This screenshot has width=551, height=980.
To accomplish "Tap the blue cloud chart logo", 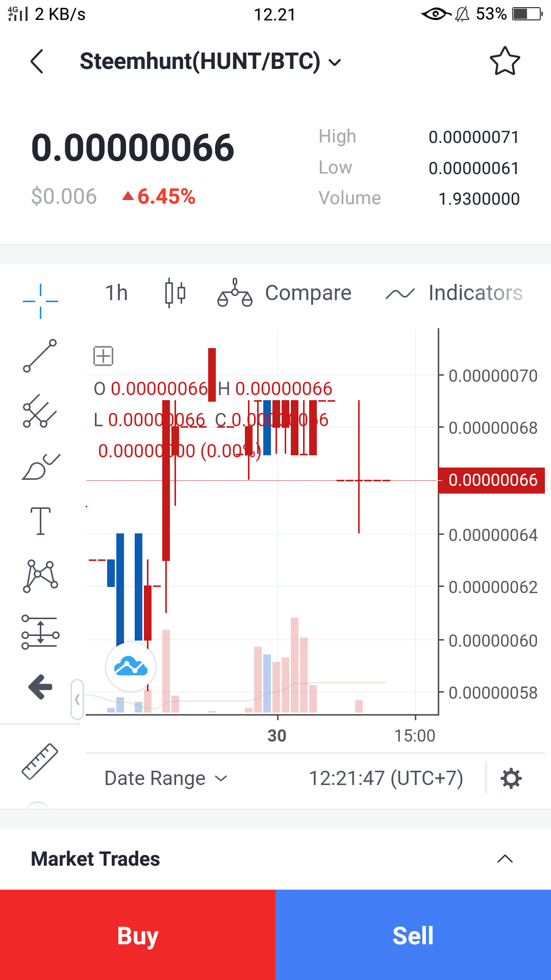I will pyautogui.click(x=131, y=667).
